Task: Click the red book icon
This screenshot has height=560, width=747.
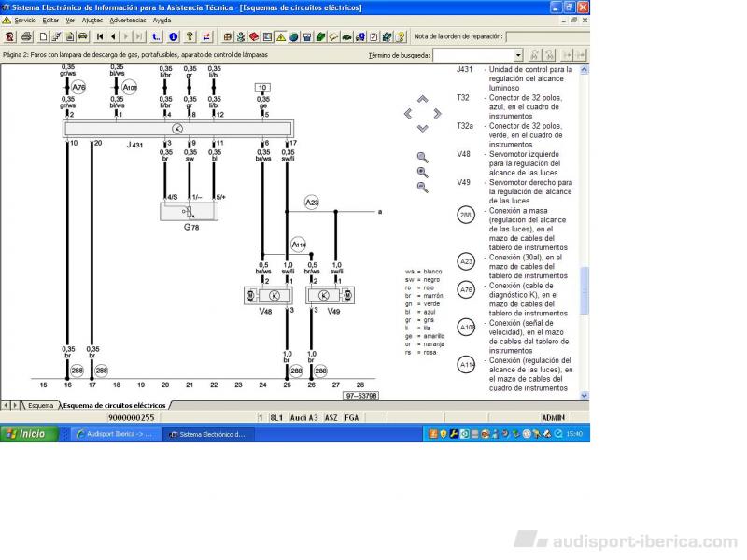Action: click(254, 36)
